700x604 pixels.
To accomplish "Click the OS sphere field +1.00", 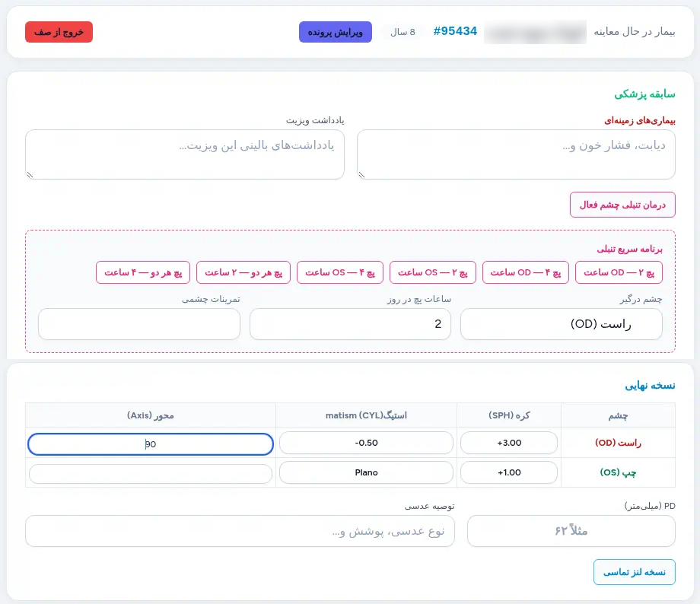I will 509,472.
